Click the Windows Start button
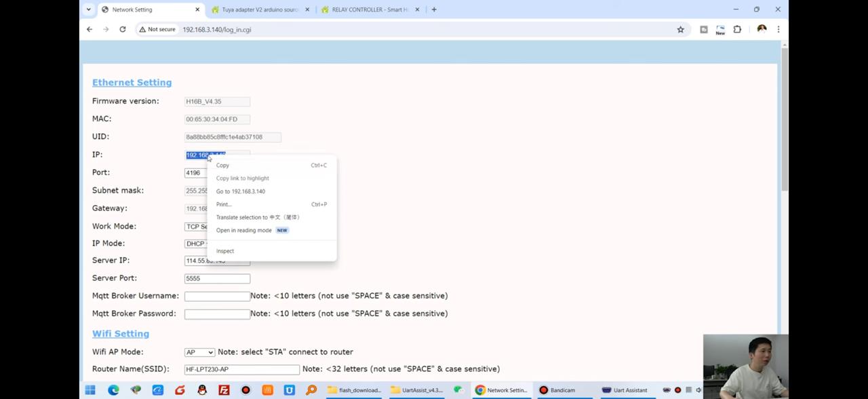The image size is (868, 399). pyautogui.click(x=90, y=390)
